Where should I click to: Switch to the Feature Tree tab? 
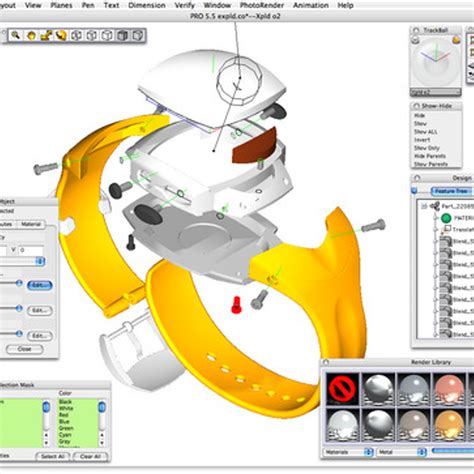[451, 191]
